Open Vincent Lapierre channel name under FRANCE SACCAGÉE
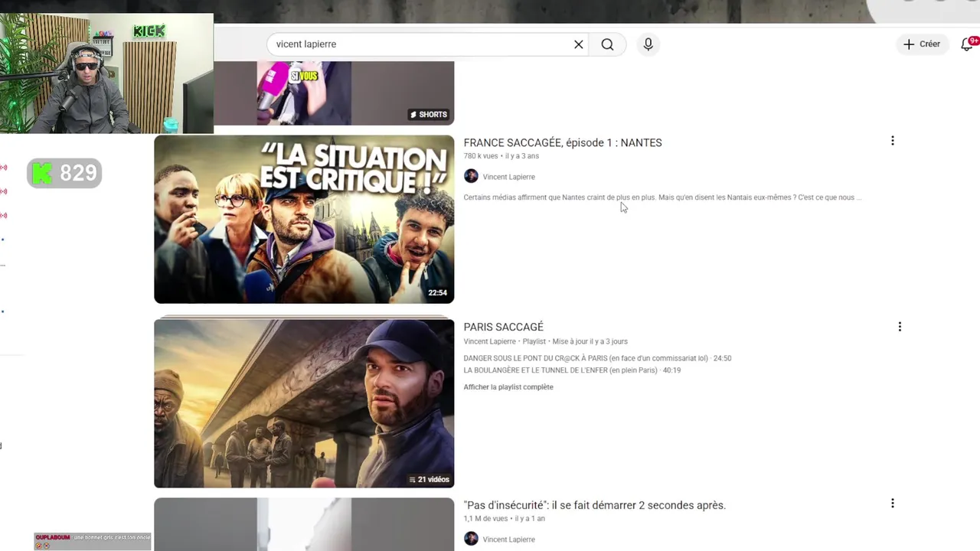980x551 pixels. (x=509, y=177)
